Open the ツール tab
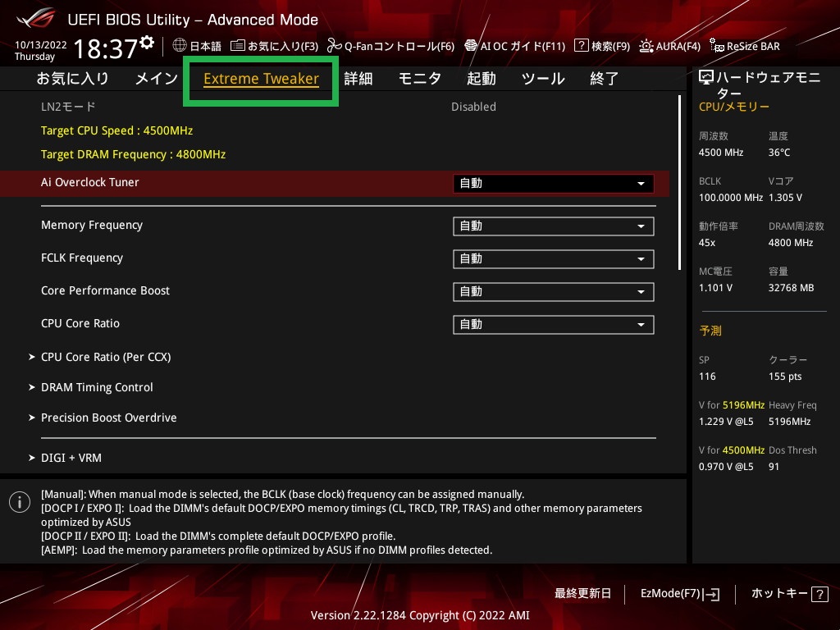This screenshot has width=840, height=630. (x=543, y=79)
